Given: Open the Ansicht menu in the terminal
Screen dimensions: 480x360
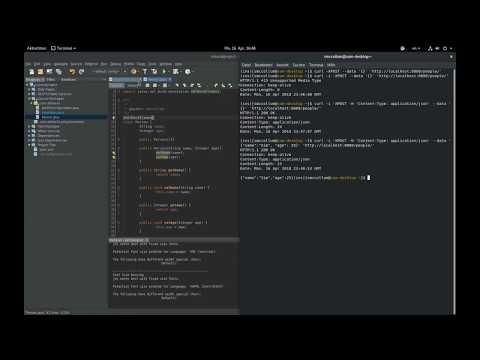Looking at the screenshot, I should pos(282,65).
